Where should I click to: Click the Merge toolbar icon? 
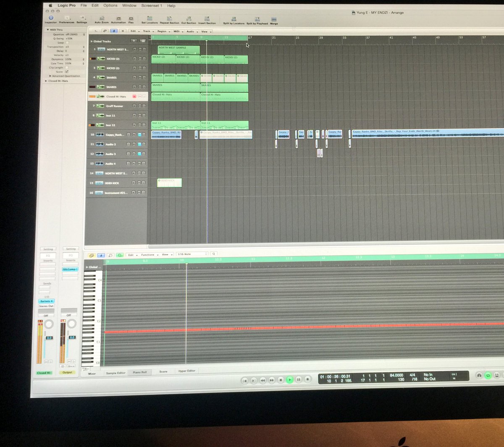[274, 19]
